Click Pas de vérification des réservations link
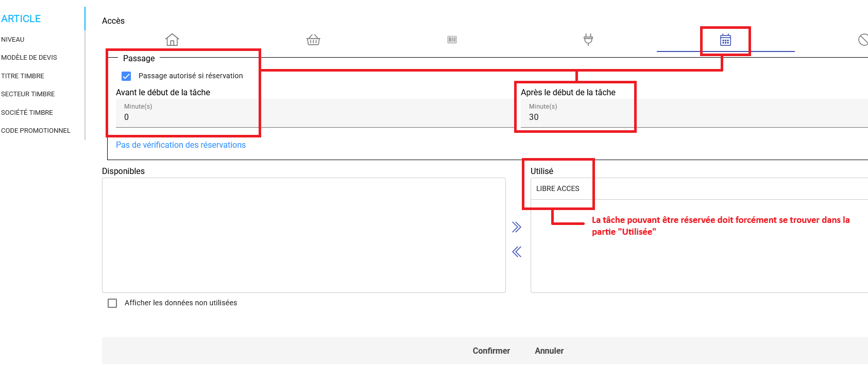 pyautogui.click(x=180, y=145)
